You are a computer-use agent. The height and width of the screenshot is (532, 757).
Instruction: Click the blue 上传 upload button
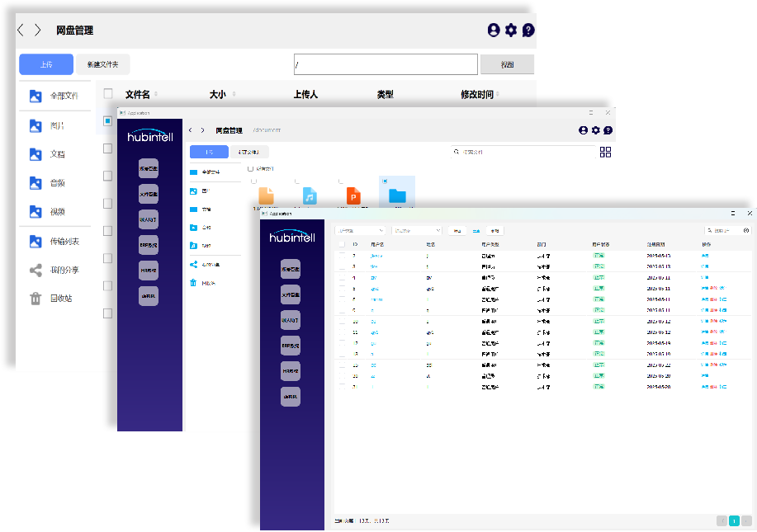[46, 64]
